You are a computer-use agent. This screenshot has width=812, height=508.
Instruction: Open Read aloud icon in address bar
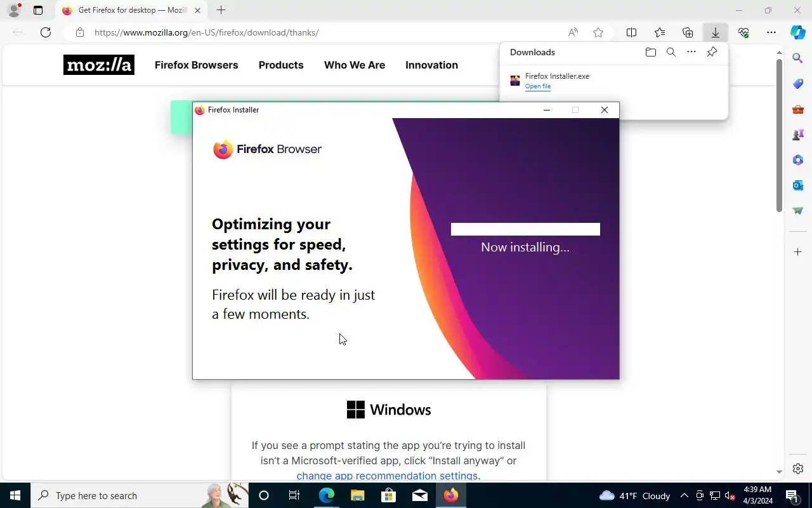click(x=573, y=32)
